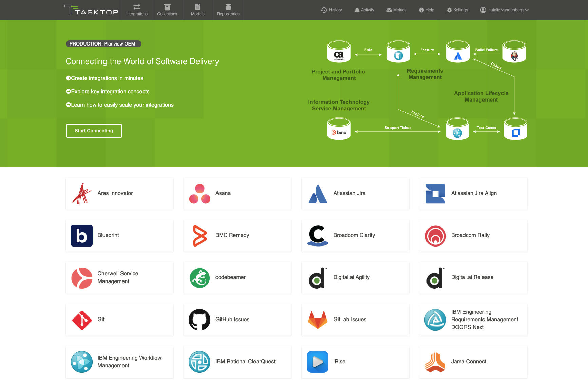Click the 'PRODUCTION: Planview OEM' badge
The image size is (588, 382).
point(103,44)
